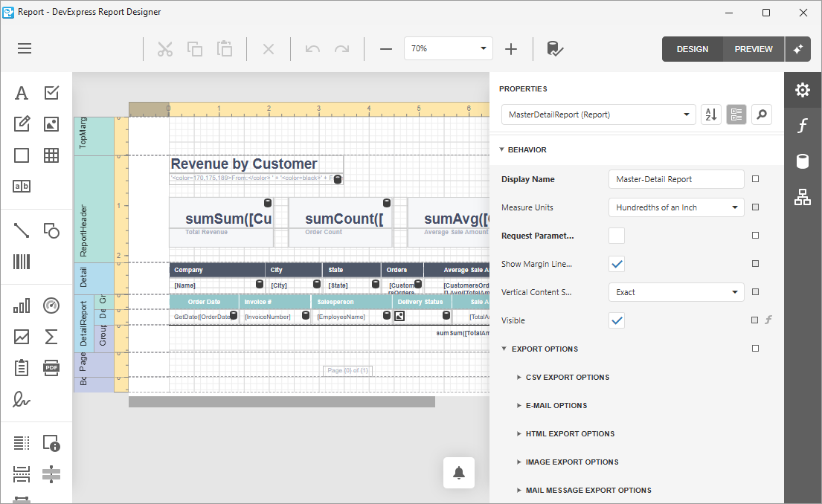Uncheck the Visible property checkbox
Viewport: 822px width, 504px height.
click(x=617, y=320)
